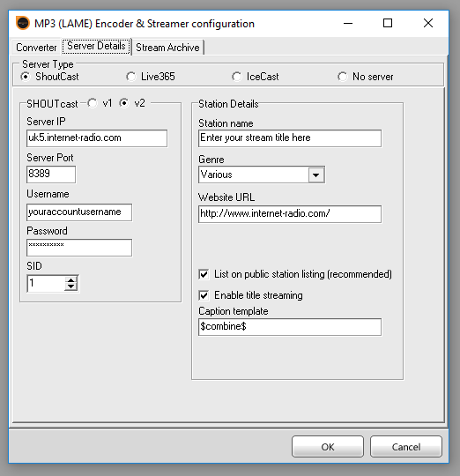Click the app icon in the title bar

click(x=23, y=23)
